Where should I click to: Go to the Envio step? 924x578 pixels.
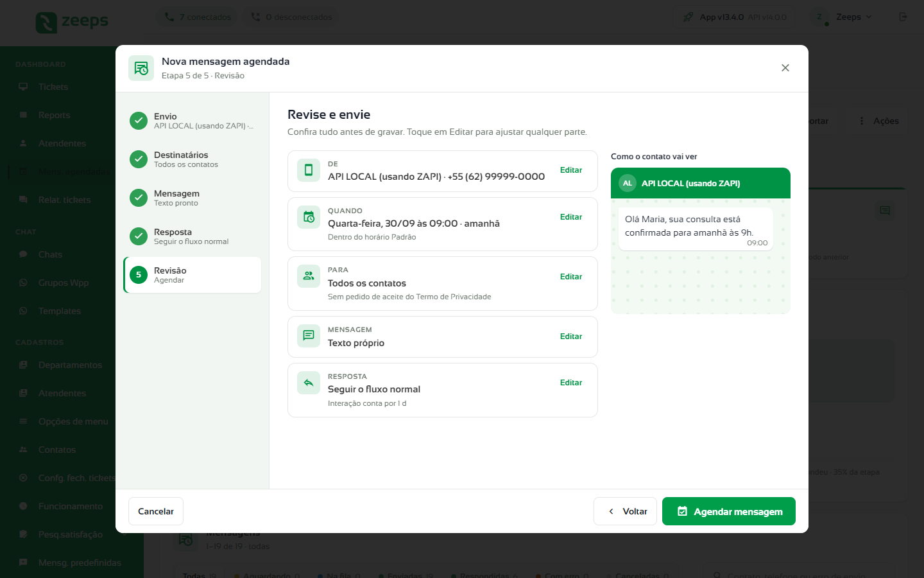(192, 121)
